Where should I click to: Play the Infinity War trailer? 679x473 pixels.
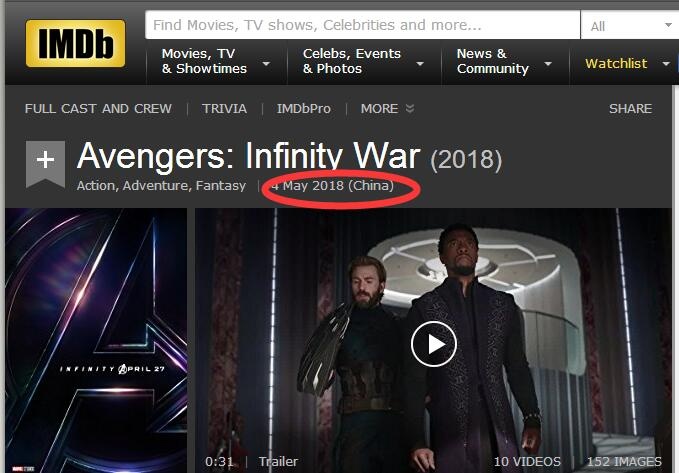(x=434, y=344)
